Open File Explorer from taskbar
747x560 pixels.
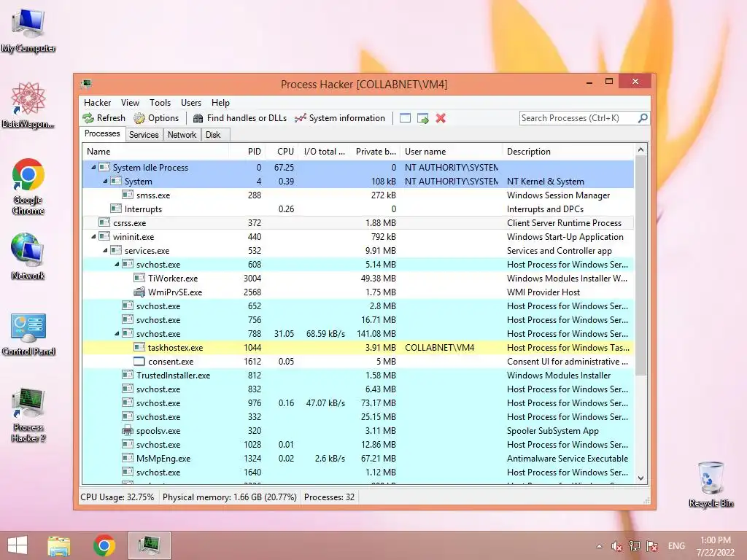(58, 545)
